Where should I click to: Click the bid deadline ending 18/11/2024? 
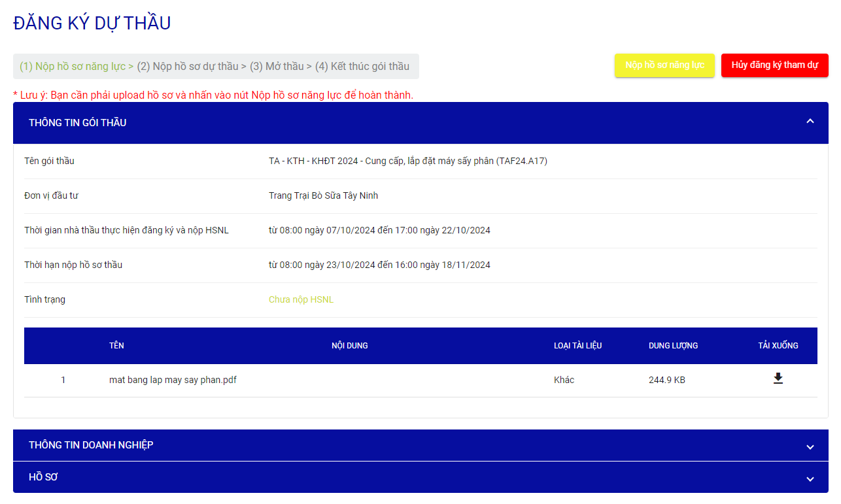379,265
